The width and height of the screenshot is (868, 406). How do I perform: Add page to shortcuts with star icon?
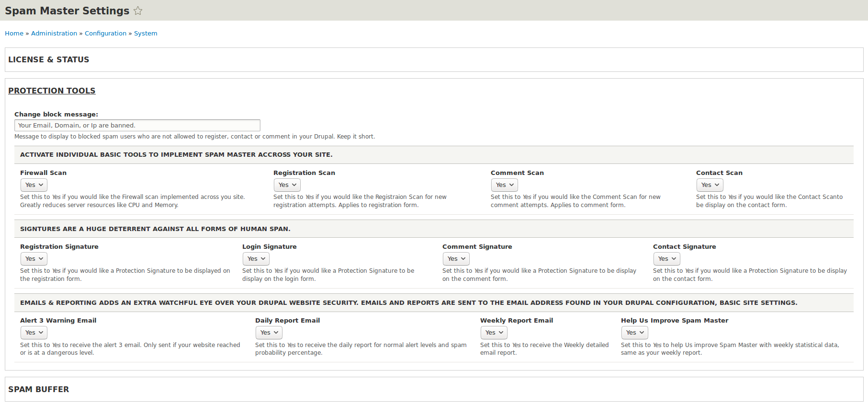[x=138, y=11]
